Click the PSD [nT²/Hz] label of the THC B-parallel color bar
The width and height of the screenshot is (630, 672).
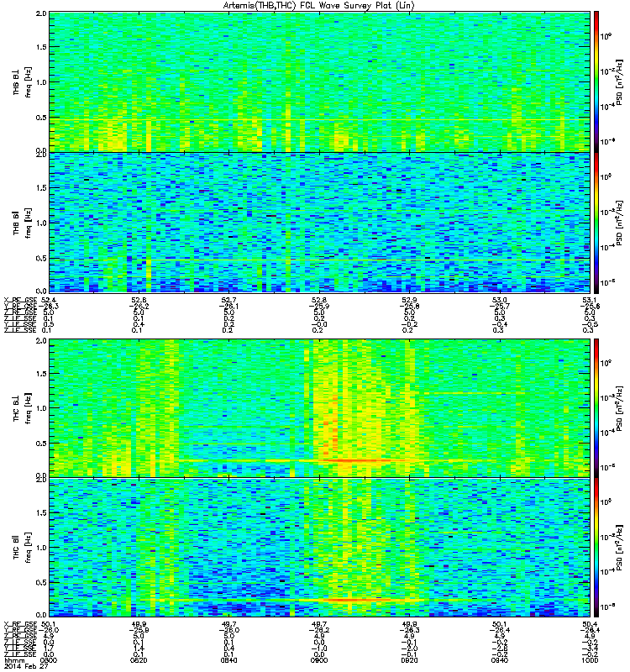[x=620, y=548]
